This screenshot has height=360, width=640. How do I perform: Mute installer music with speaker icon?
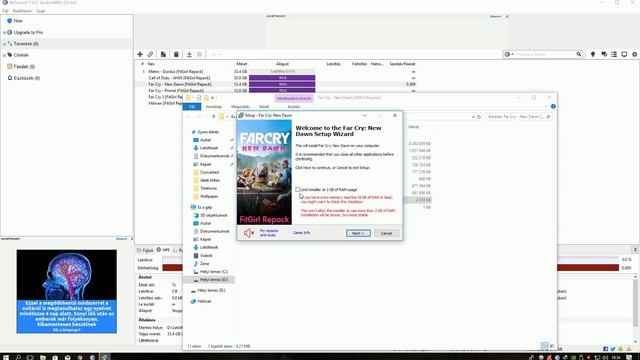point(249,233)
